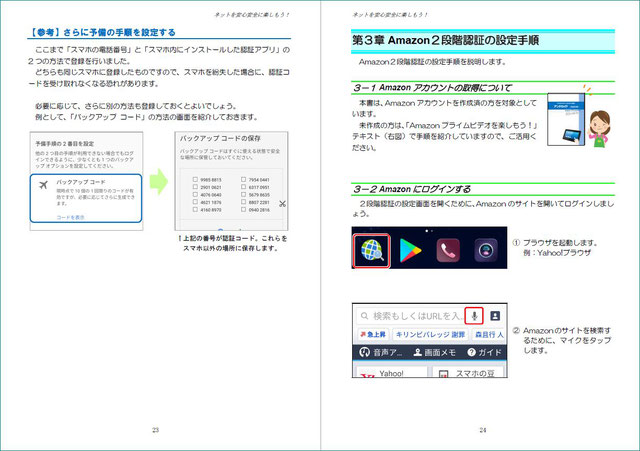Click heading 第3章 Amazon2段階認証の設定手順
The height and width of the screenshot is (451, 640).
click(445, 40)
